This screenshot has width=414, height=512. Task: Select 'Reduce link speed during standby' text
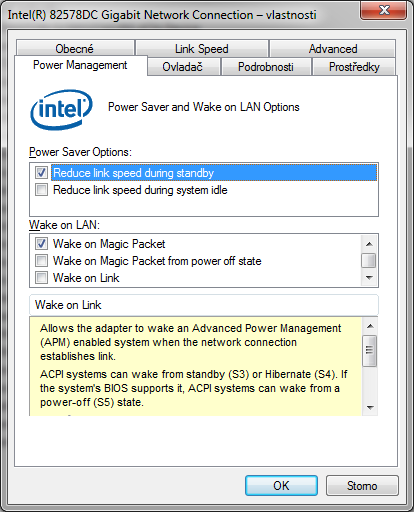(x=133, y=173)
